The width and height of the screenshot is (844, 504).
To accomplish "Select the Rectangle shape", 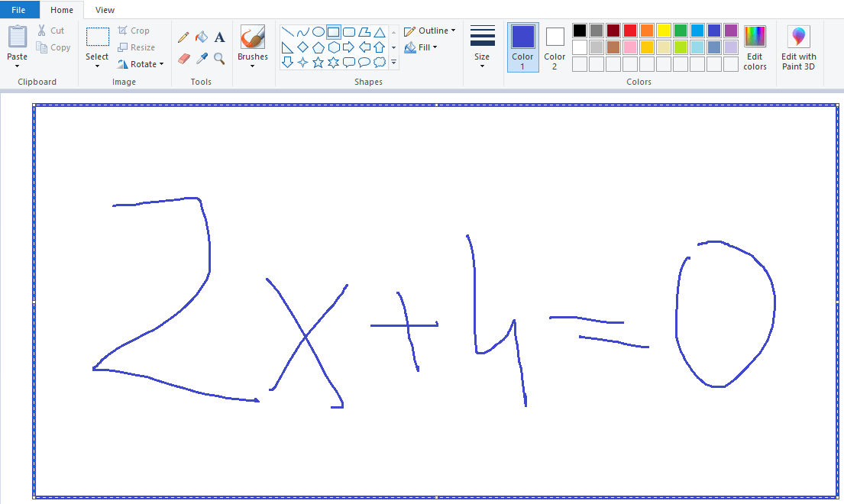I will tap(335, 31).
